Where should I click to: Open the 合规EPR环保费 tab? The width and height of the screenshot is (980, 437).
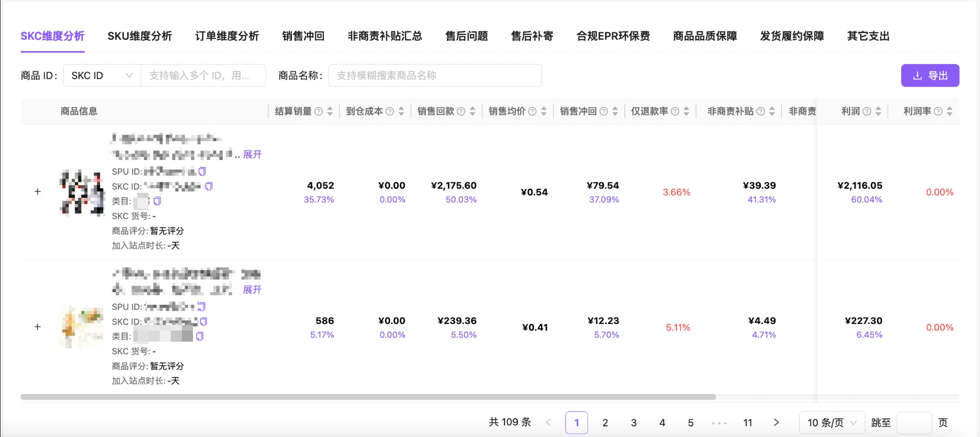[x=613, y=36]
